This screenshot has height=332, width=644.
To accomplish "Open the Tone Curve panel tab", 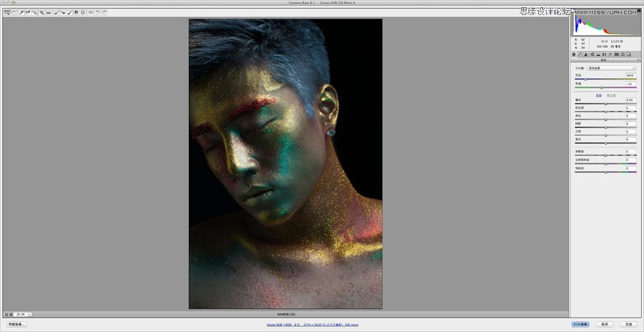I will [581, 54].
